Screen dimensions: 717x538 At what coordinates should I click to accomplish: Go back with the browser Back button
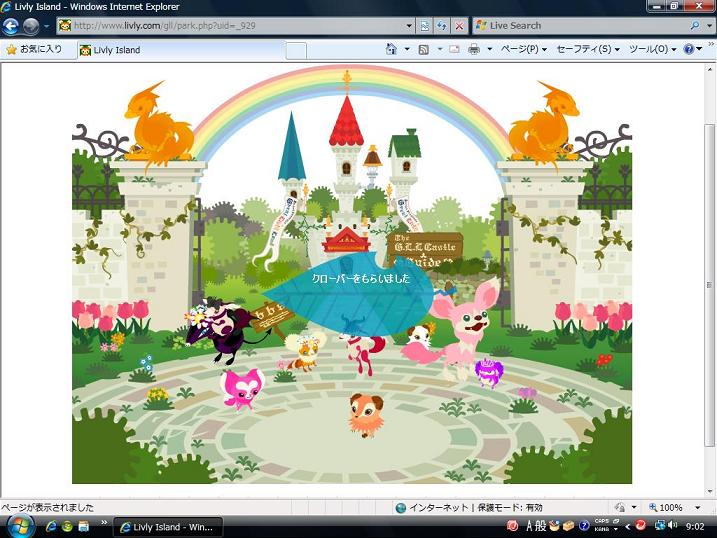coord(11,26)
